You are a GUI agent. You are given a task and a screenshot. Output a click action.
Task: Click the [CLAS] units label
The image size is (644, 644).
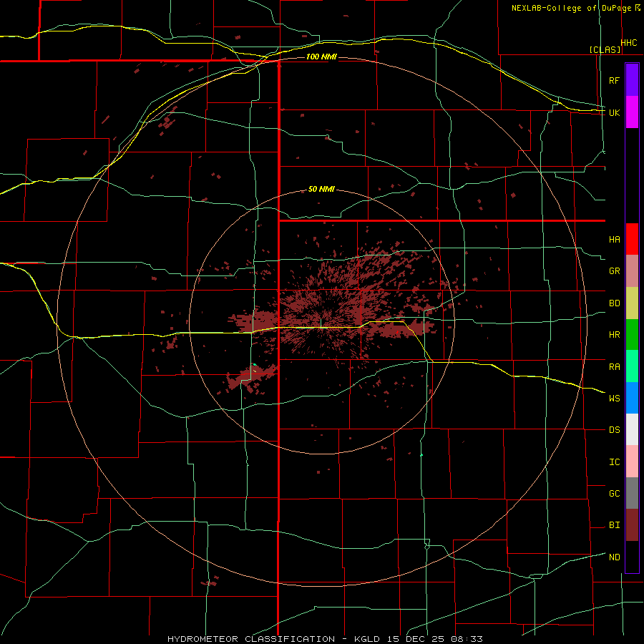(x=605, y=49)
